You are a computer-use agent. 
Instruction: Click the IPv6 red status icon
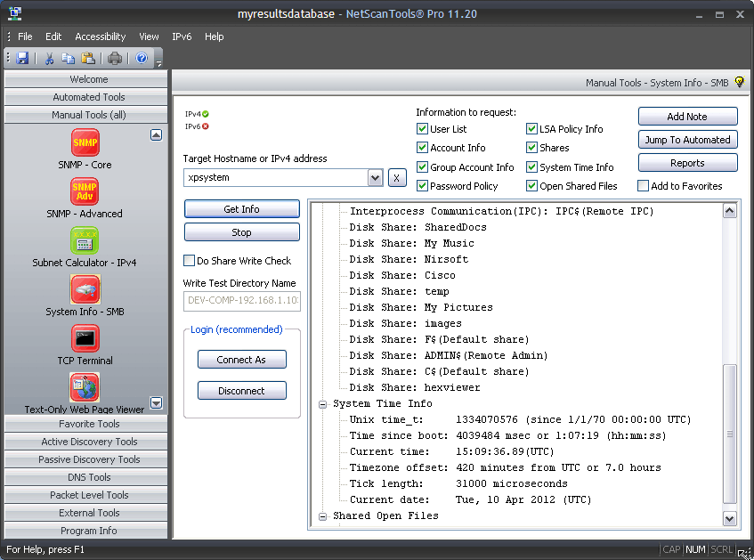click(x=206, y=126)
